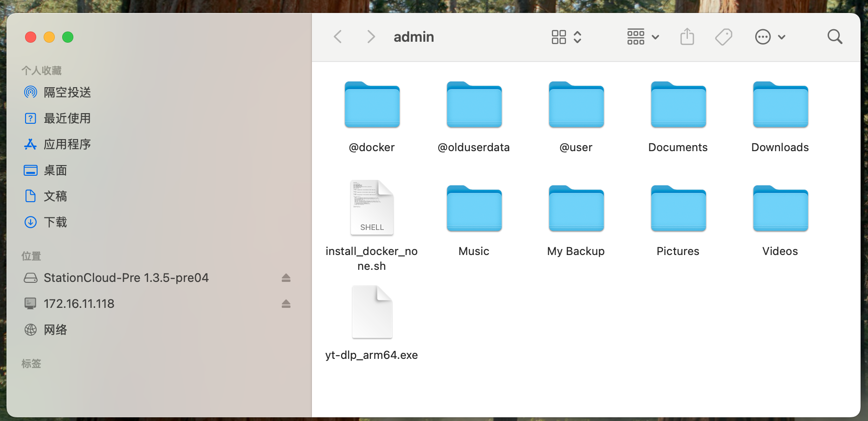Eject the StationCloud-Pre 1.3.5-pre04 volume
The image size is (868, 421).
(x=286, y=278)
